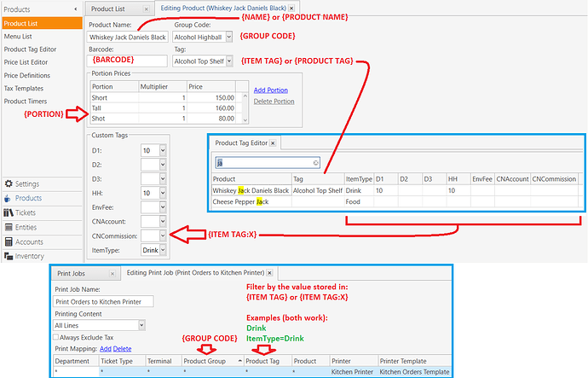
Task: Click the Product Tag Editor search field
Action: tap(268, 162)
